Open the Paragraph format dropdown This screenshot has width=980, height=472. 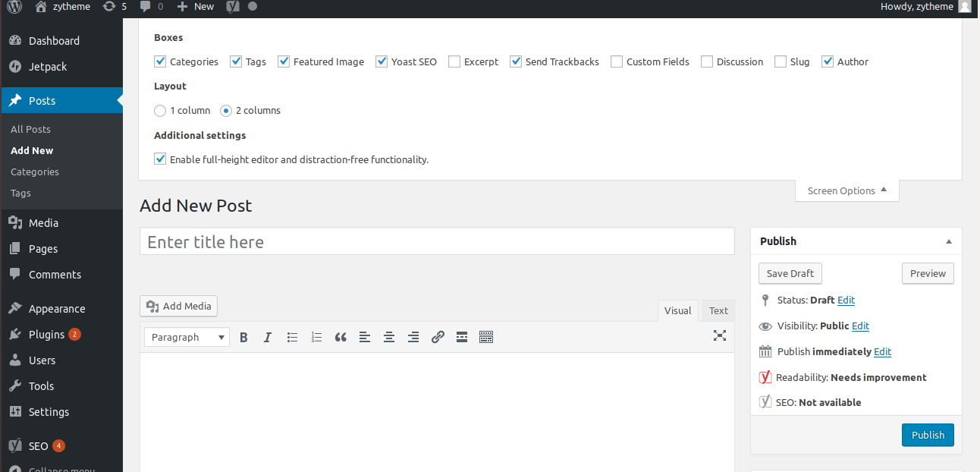[x=187, y=337]
